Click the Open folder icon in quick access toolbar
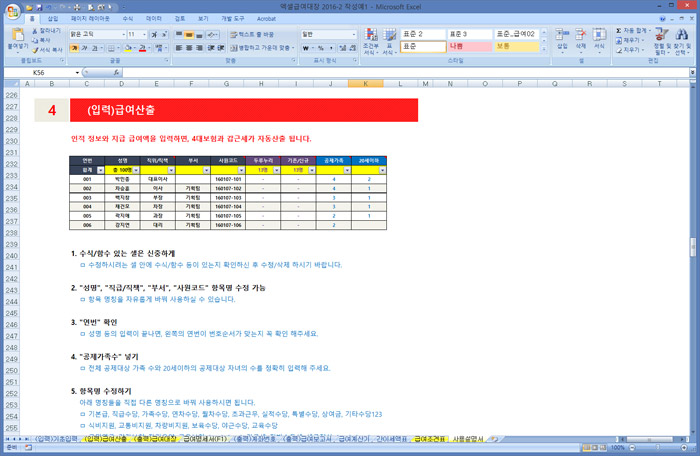Screen dimensions: 700x456 [x=29, y=7]
